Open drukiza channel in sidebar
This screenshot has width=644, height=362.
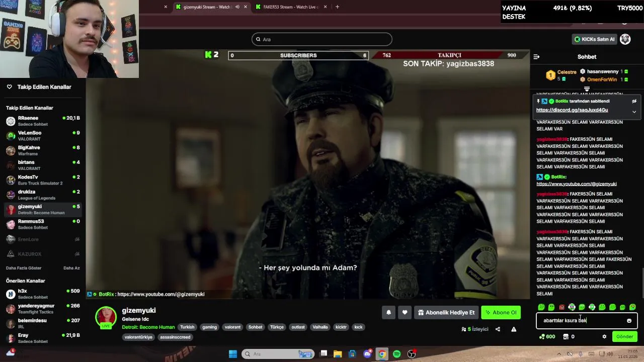click(x=43, y=195)
